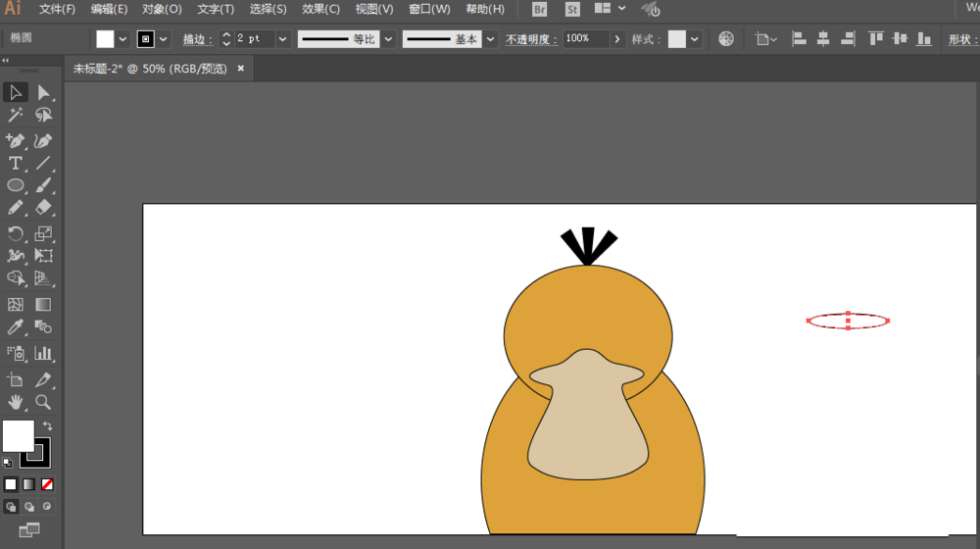Select the Shape Builder tool

tap(15, 278)
